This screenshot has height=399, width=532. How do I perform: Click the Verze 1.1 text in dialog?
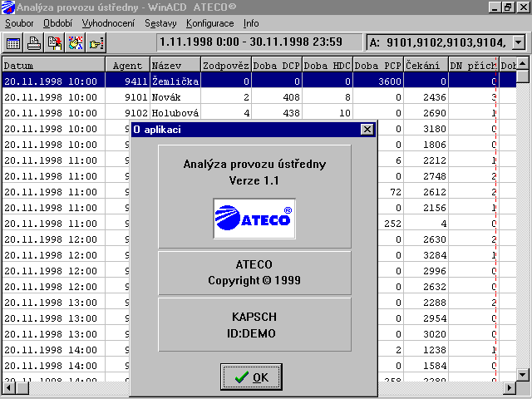(254, 180)
